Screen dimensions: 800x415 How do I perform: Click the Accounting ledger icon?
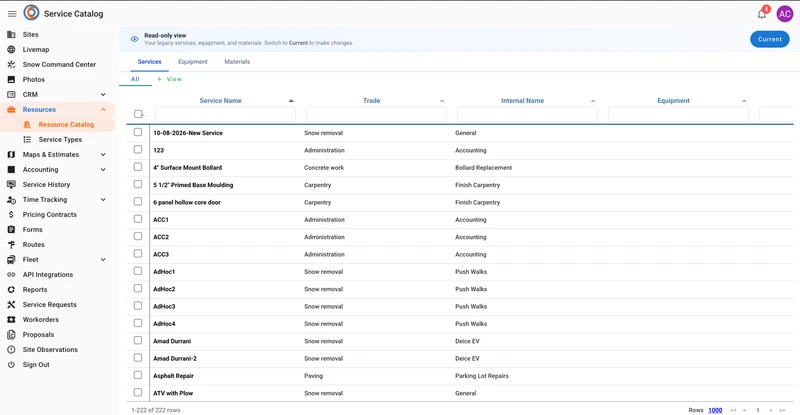[x=11, y=169]
